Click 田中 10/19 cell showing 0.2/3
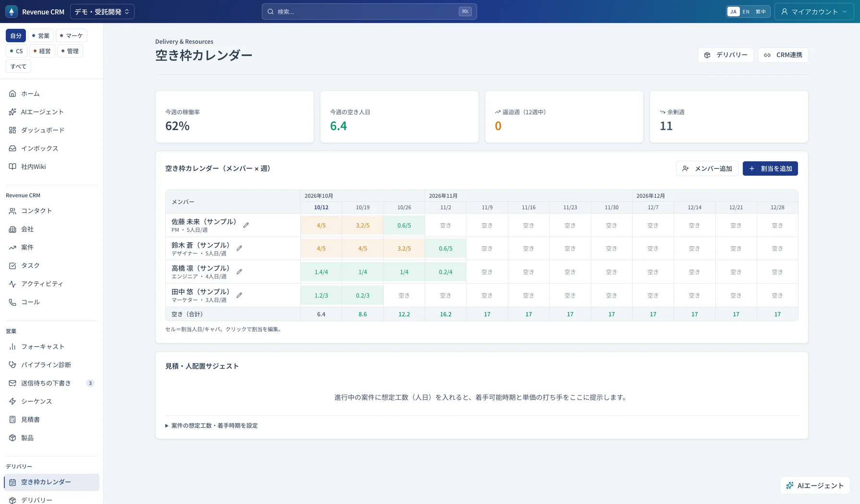This screenshot has width=860, height=504. (363, 295)
